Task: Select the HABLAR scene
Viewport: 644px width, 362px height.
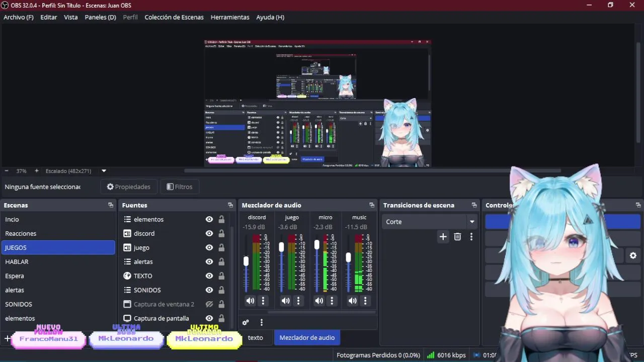Action: 58,261
